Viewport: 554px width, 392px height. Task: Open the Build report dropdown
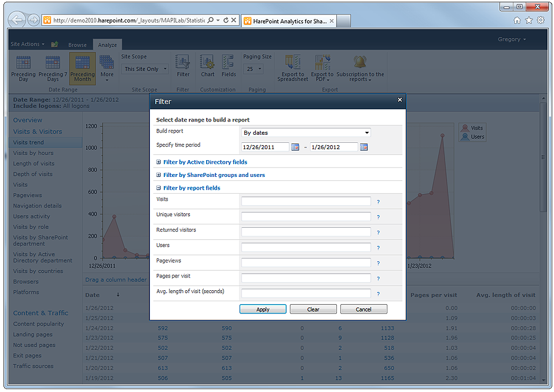point(306,133)
